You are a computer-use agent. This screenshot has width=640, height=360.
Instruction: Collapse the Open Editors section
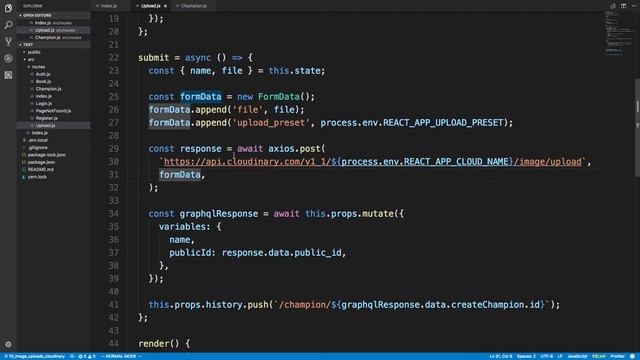click(x=53, y=15)
